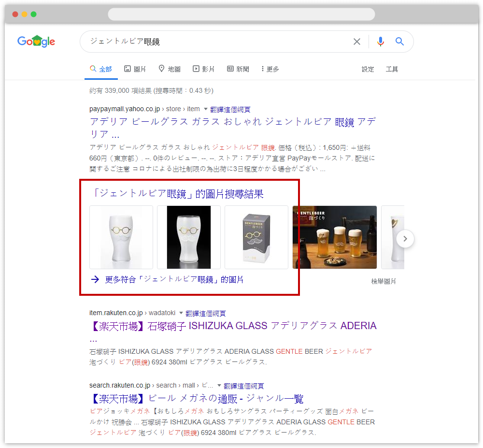Click 翻譯這個網頁 next to search.rakuten result
Viewport: 483px width, 448px height.
tap(243, 386)
